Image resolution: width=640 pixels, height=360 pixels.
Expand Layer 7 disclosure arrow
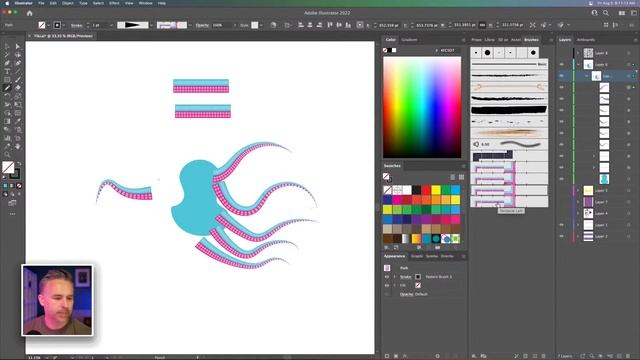578,202
